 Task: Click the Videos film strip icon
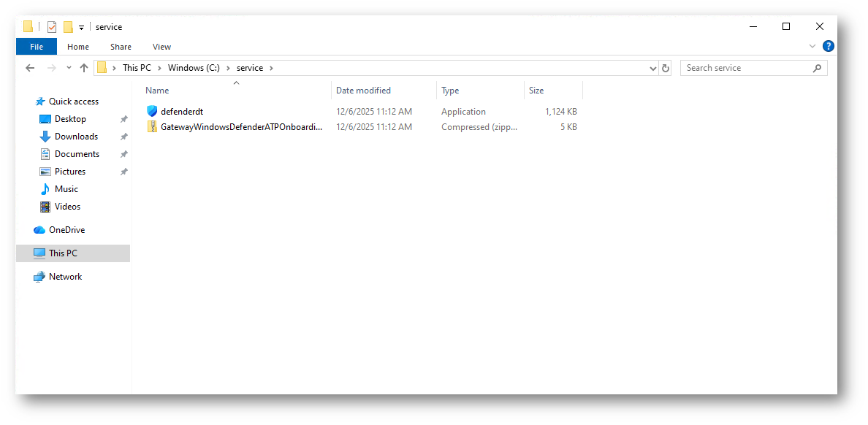coord(45,207)
